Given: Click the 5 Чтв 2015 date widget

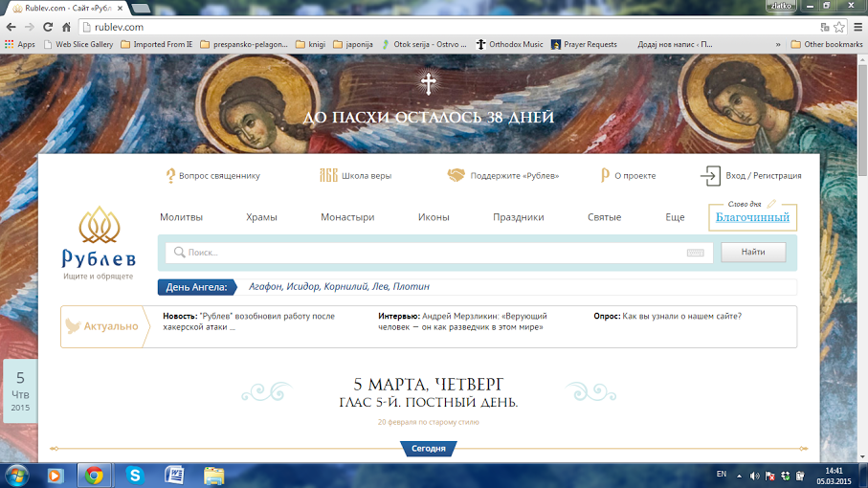Looking at the screenshot, I should tap(20, 391).
